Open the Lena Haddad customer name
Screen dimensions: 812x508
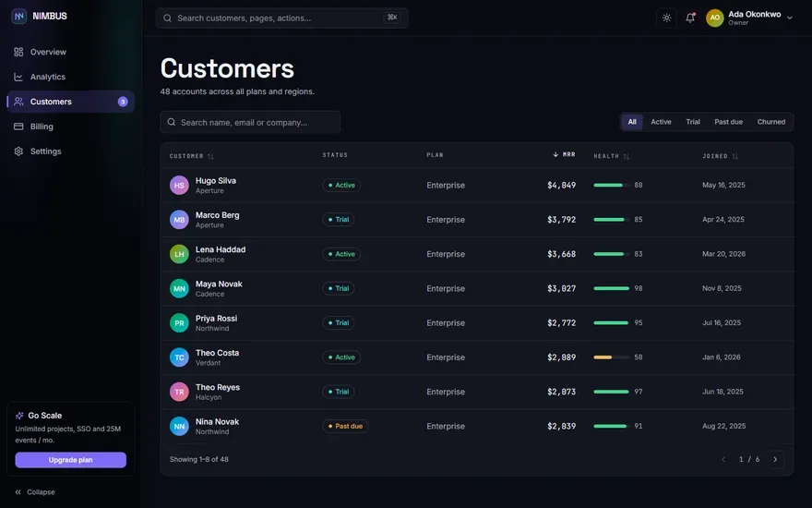pyautogui.click(x=221, y=249)
